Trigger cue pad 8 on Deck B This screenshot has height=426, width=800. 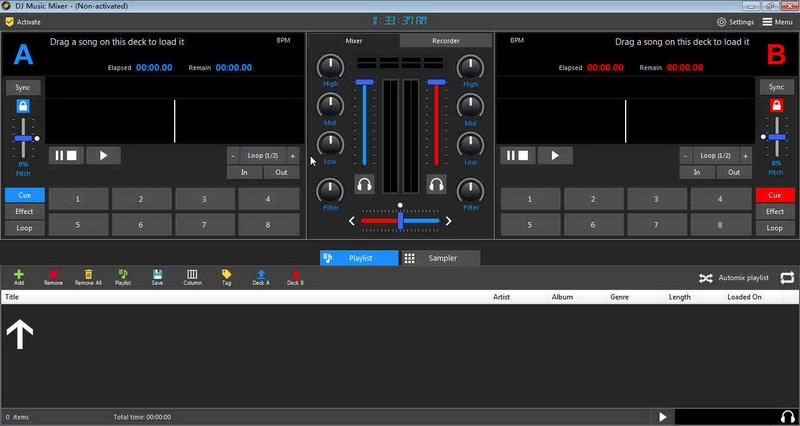tap(720, 224)
